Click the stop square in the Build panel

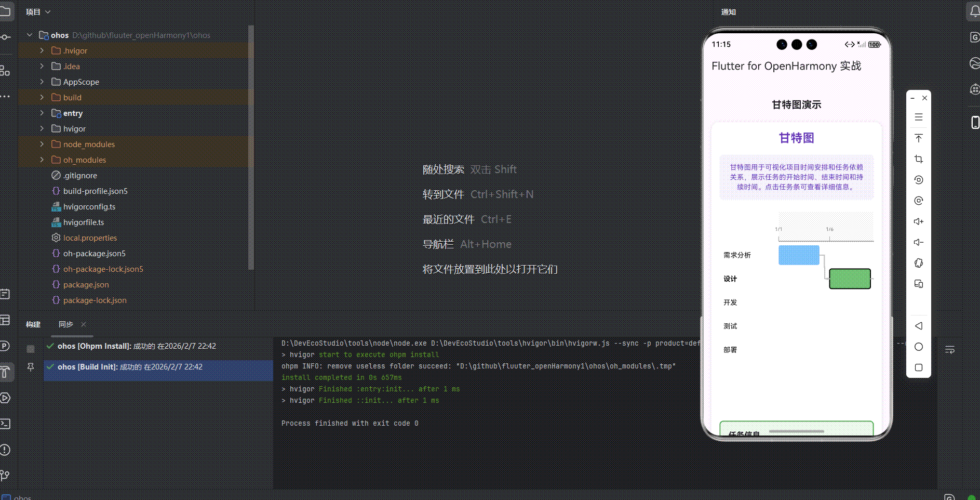point(31,349)
